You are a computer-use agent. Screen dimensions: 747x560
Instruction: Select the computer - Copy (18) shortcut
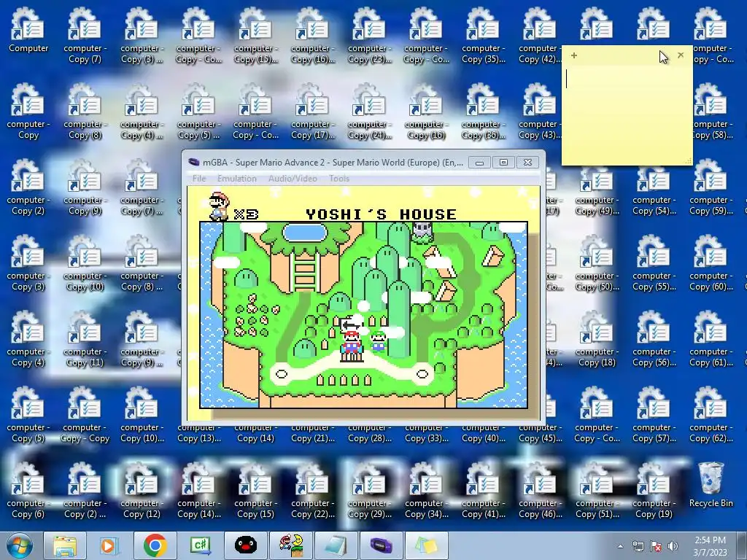click(x=597, y=338)
